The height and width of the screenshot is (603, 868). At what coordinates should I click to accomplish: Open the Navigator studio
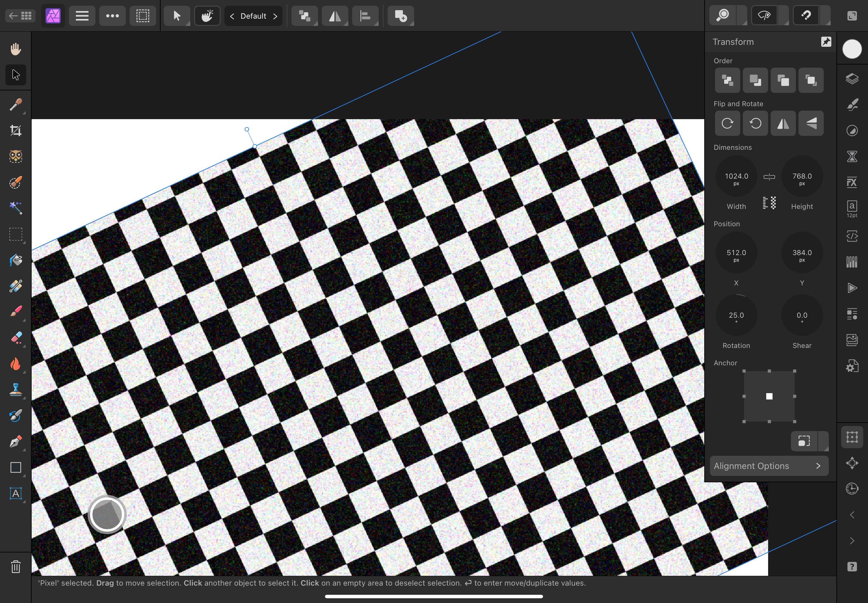coord(852,463)
